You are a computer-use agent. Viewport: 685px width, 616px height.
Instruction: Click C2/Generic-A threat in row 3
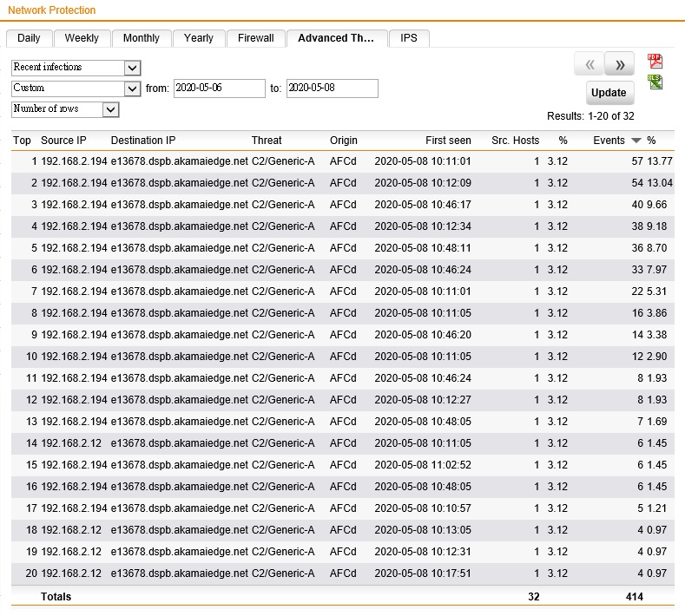[283, 205]
